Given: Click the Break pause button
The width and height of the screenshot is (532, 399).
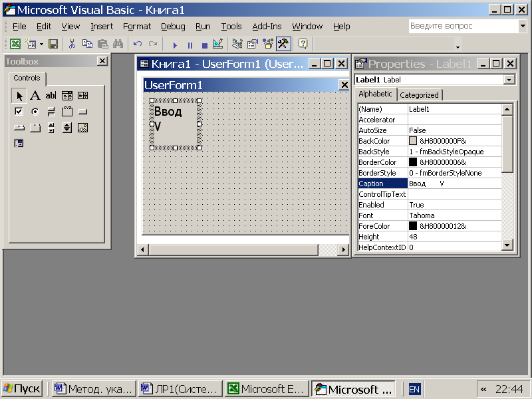Looking at the screenshot, I should (x=190, y=45).
